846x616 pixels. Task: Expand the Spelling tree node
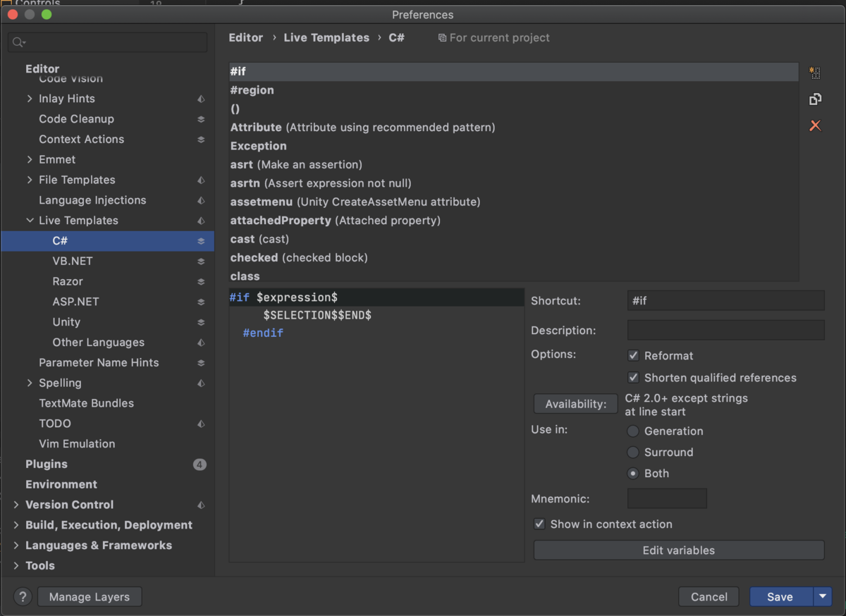(30, 383)
